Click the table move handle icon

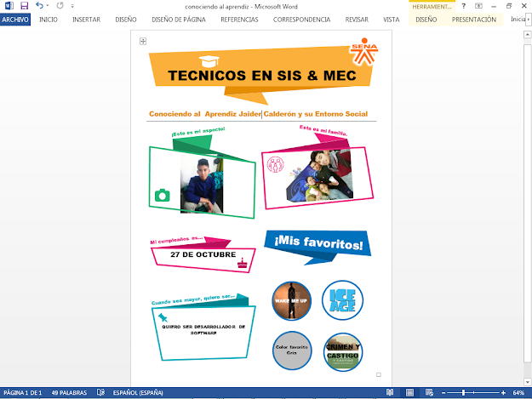click(x=143, y=42)
